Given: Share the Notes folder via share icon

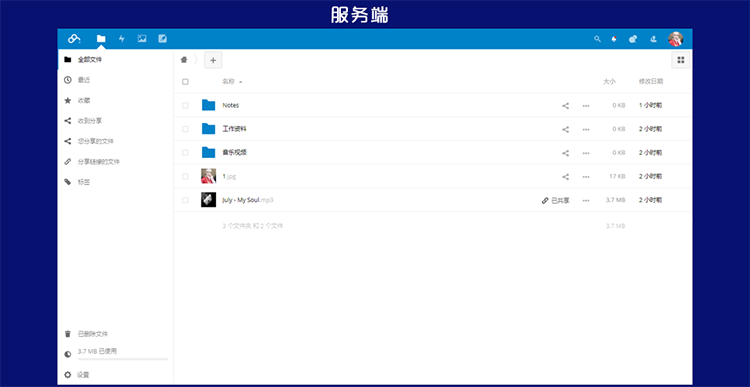Looking at the screenshot, I should coord(565,106).
